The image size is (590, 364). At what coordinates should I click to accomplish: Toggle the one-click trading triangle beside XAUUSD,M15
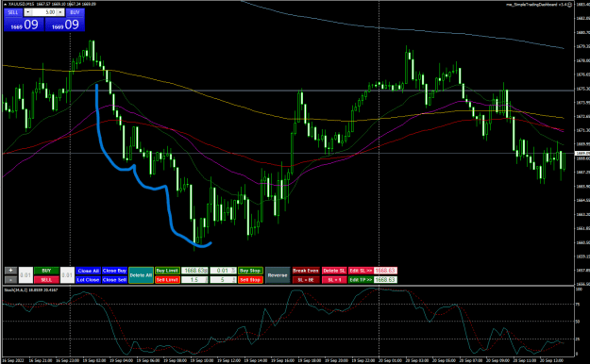6,4
